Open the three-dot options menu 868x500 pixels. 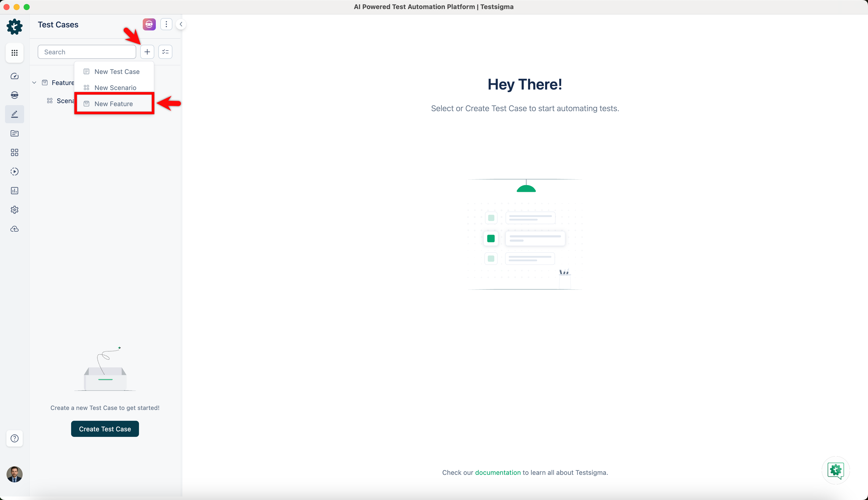click(166, 24)
